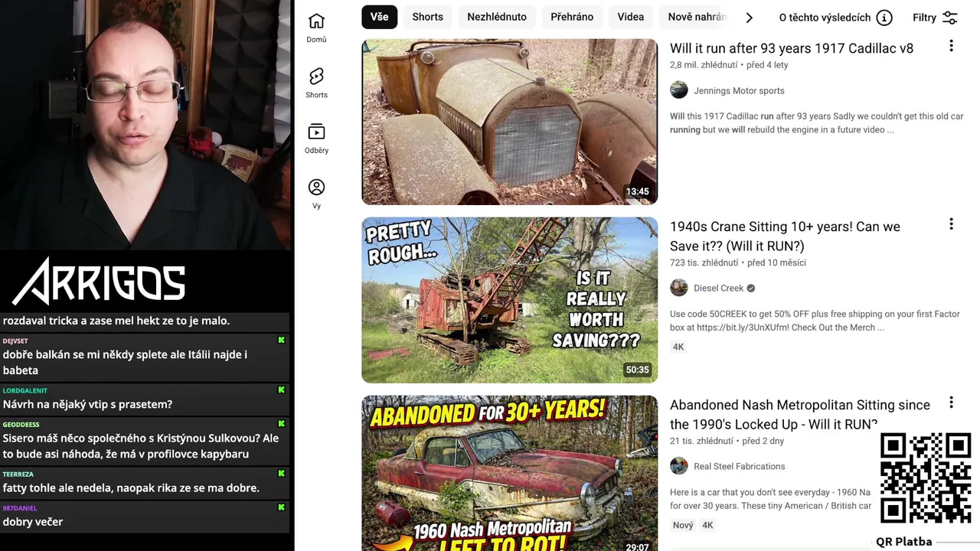980x551 pixels.
Task: Click Real Steel Fabrications channel avatar
Action: tap(679, 466)
